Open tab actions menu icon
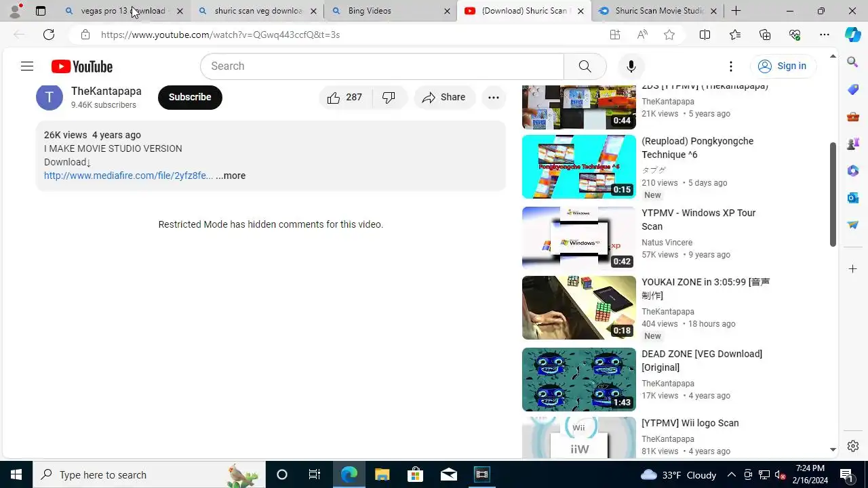Image resolution: width=868 pixels, height=488 pixels. (x=41, y=11)
